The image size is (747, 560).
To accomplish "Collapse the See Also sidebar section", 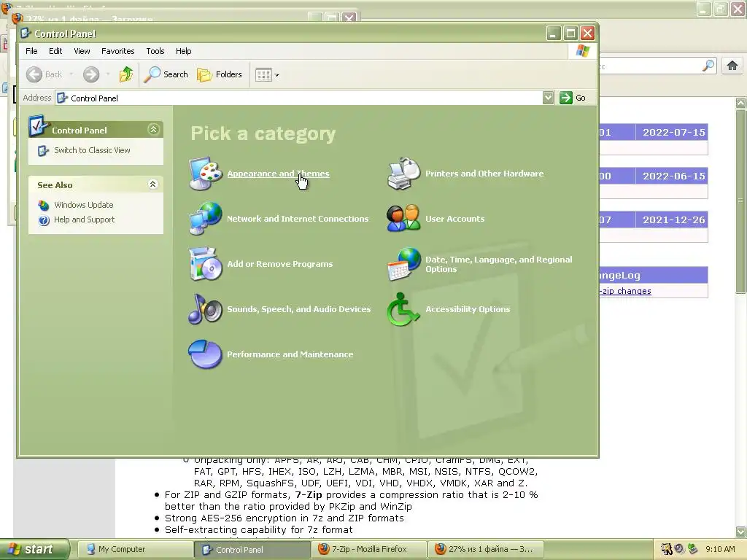I will [x=153, y=184].
